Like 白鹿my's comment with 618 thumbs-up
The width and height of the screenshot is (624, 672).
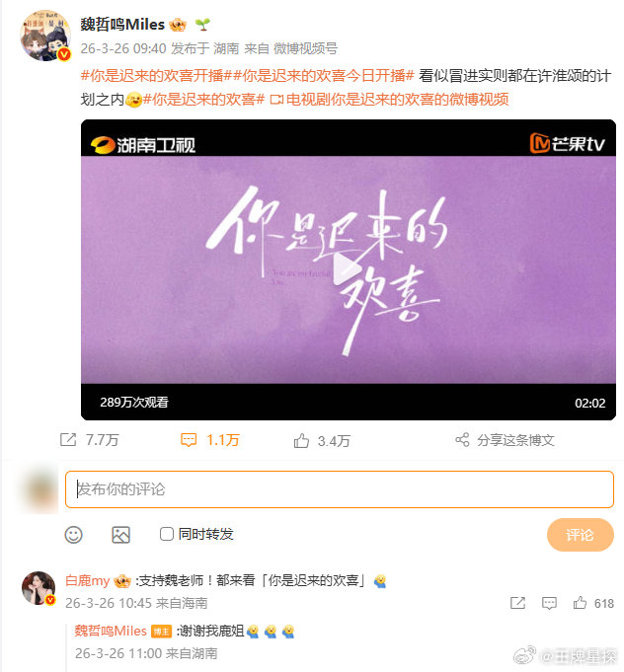coord(580,603)
